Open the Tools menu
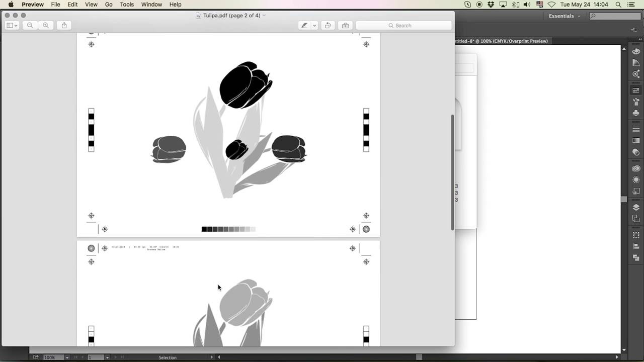This screenshot has width=644, height=362. pyautogui.click(x=127, y=5)
